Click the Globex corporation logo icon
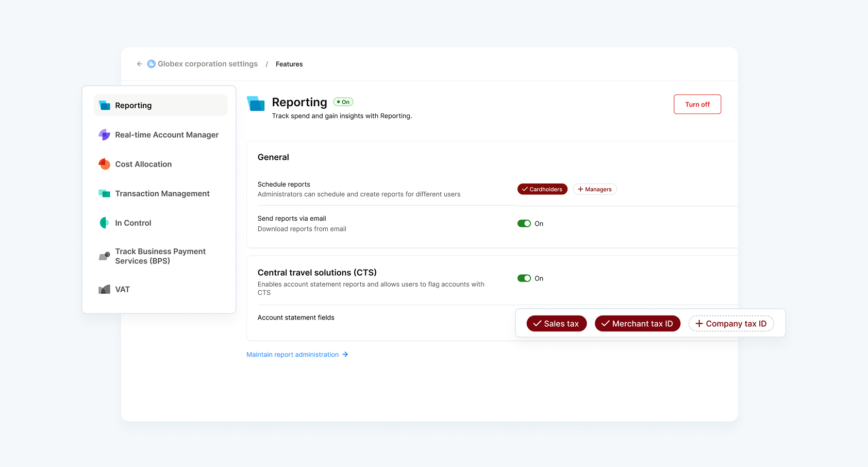This screenshot has height=467, width=868. (x=152, y=64)
